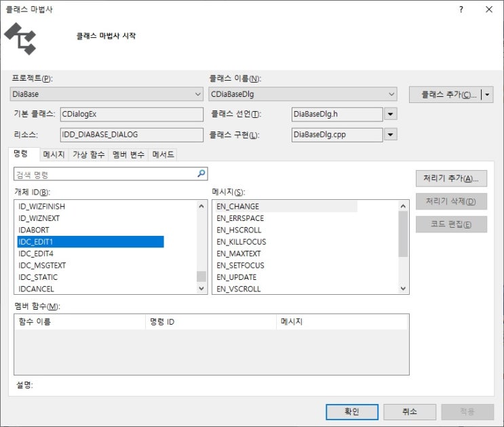This screenshot has width=504, height=427.
Task: Click the 기본 클래스 CDialogEx field
Action: 132,114
